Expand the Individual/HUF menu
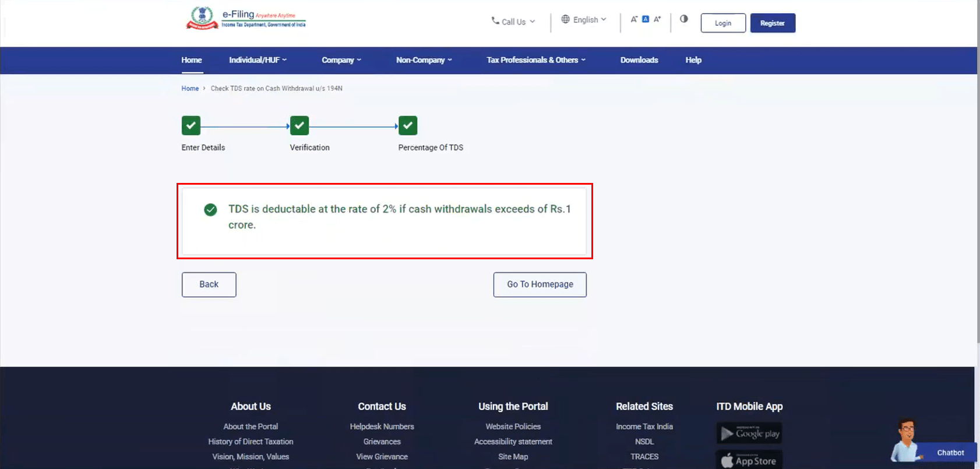The width and height of the screenshot is (980, 469). click(258, 60)
